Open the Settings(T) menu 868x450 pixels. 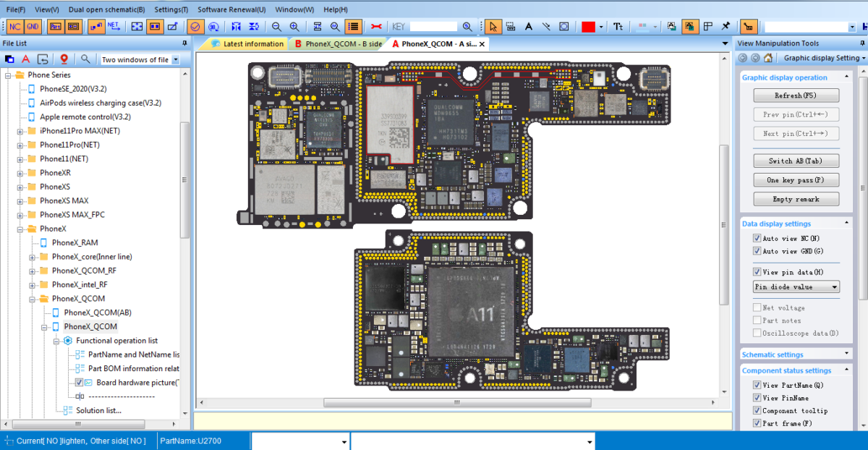point(171,9)
